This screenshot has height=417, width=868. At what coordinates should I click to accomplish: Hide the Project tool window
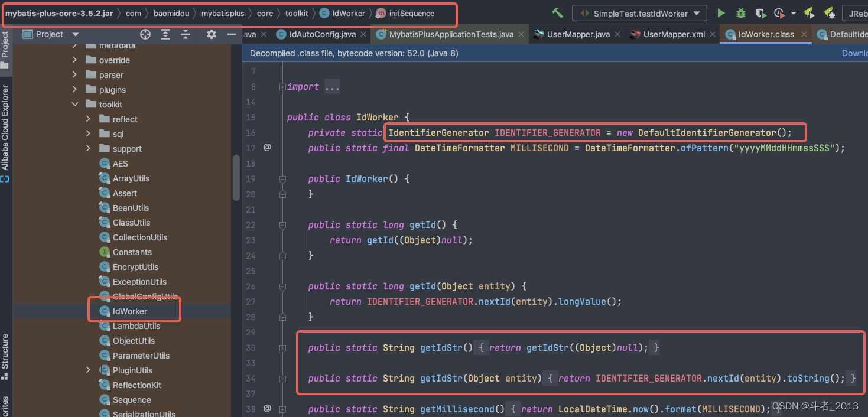[232, 34]
